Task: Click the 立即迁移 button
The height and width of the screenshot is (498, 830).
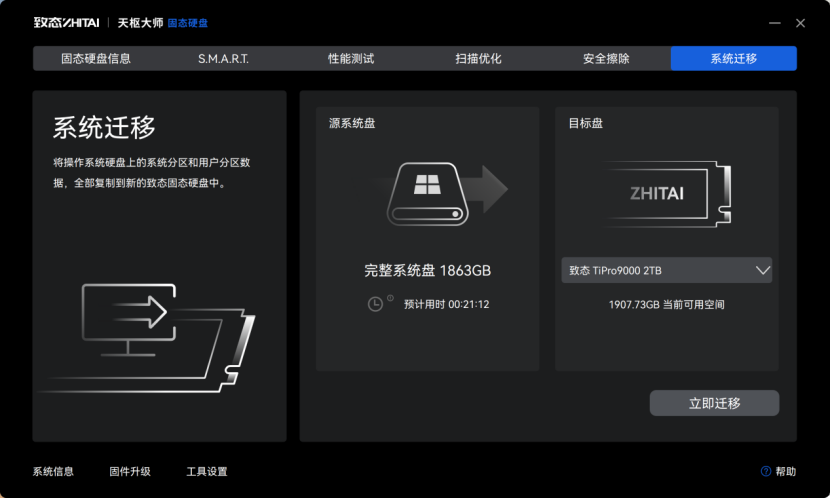Action: point(714,403)
